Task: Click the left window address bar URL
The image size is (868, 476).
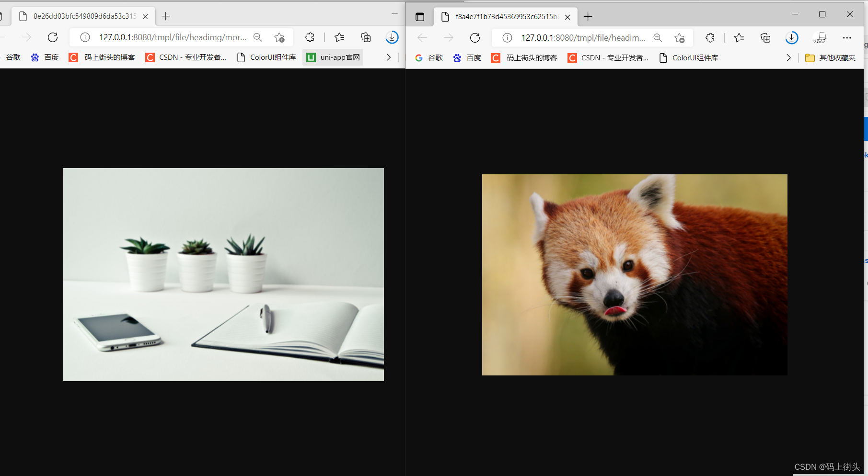Action: pos(173,37)
